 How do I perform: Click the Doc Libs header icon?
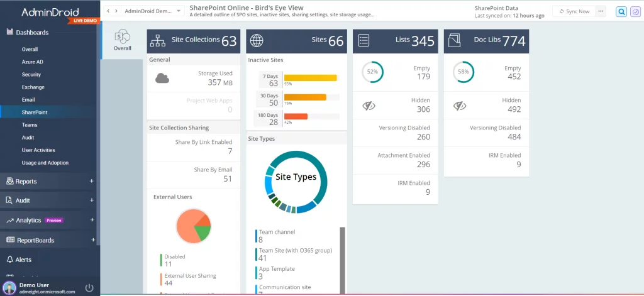[x=454, y=41]
